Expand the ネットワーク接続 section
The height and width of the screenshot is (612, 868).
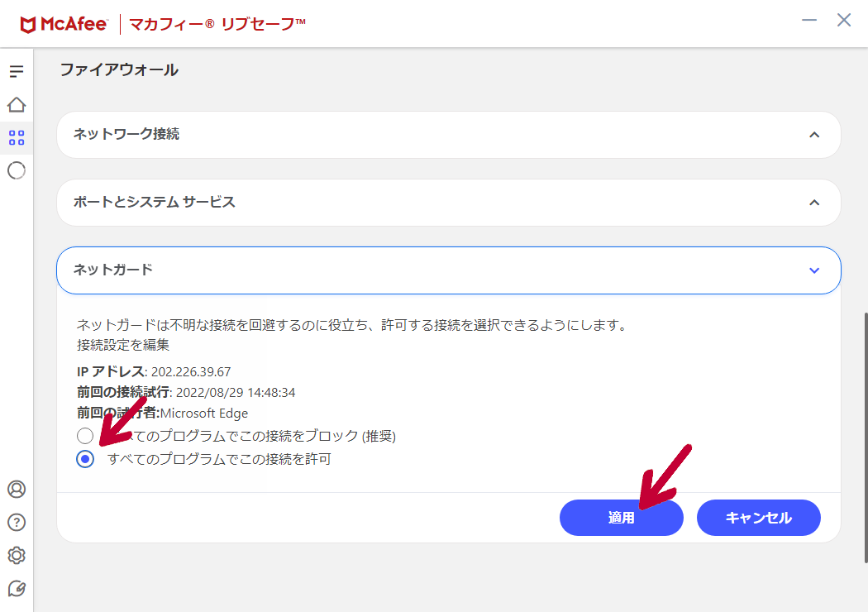(x=814, y=134)
